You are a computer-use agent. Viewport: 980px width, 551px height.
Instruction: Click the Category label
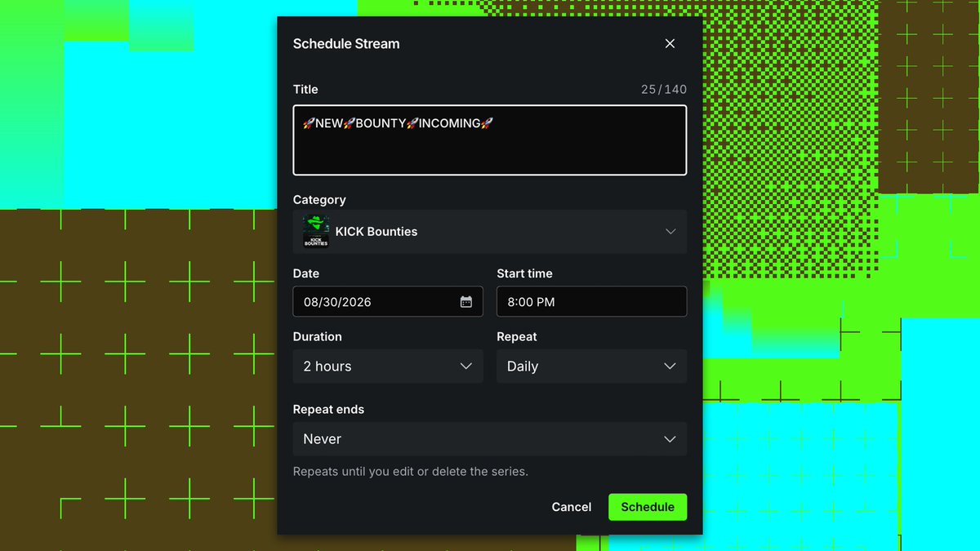point(319,200)
